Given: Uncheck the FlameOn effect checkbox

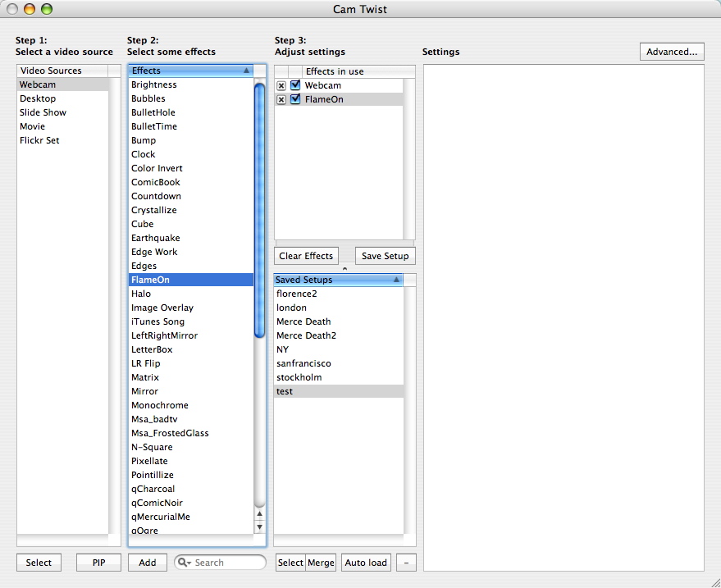Looking at the screenshot, I should click(295, 99).
